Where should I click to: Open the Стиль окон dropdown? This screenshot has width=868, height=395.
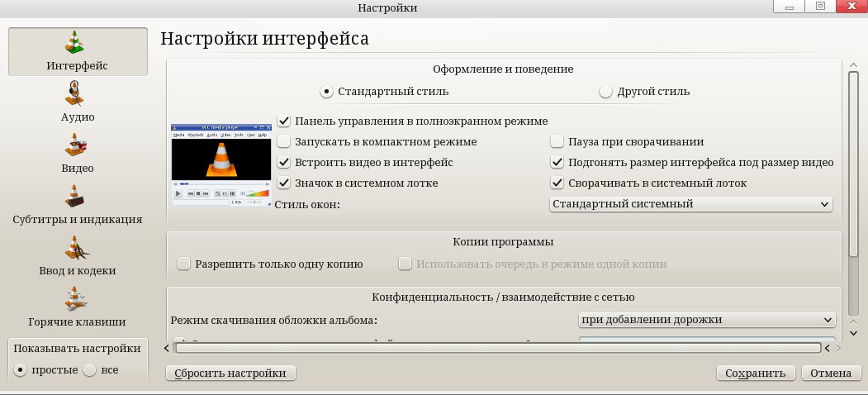(691, 204)
